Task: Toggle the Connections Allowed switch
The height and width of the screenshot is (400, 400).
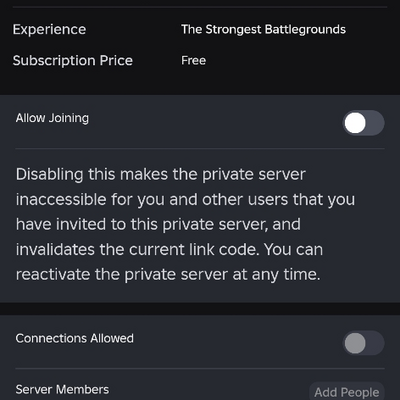Action: pos(363,343)
